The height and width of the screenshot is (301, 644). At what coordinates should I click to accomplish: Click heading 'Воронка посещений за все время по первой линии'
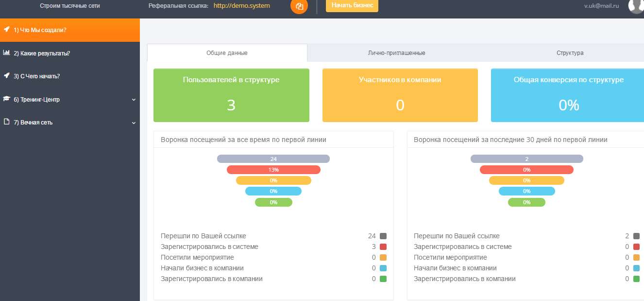click(243, 140)
